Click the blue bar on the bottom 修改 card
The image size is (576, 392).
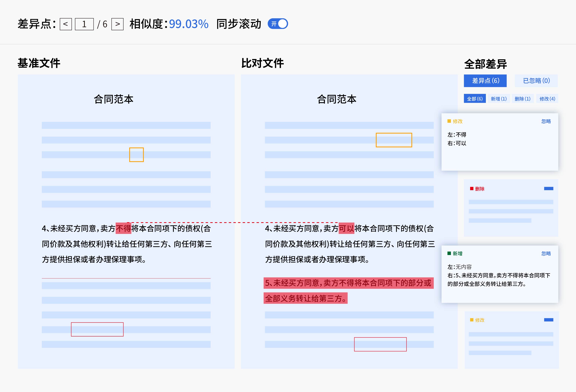point(548,320)
